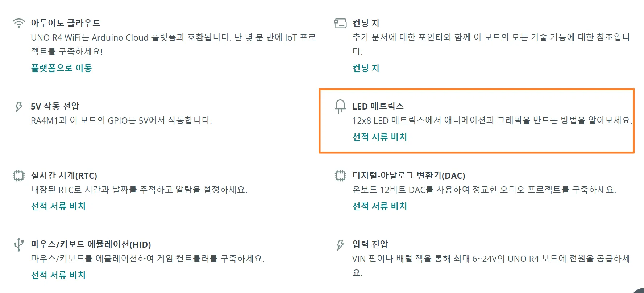Click the 아두이노 클라우드 heading
The image size is (644, 293).
[x=65, y=23]
